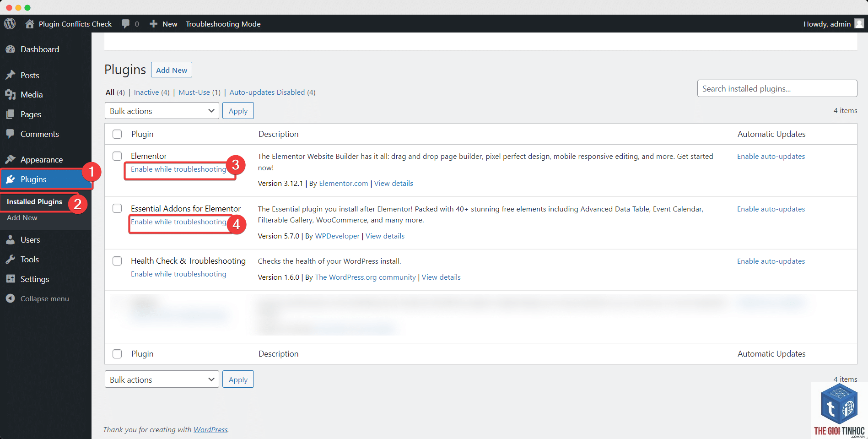
Task: View details for Elementor plugin
Action: coord(394,184)
